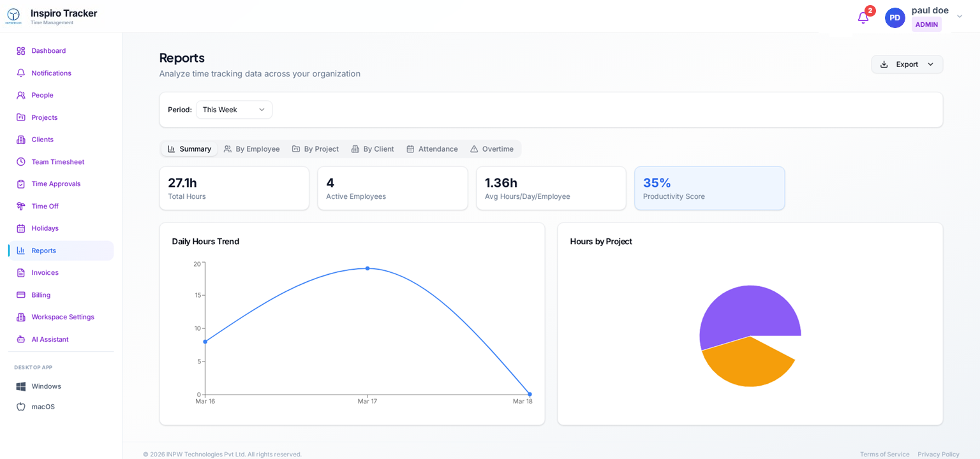Click the Windows desktop app icon
The width and height of the screenshot is (980, 459).
pyautogui.click(x=21, y=386)
